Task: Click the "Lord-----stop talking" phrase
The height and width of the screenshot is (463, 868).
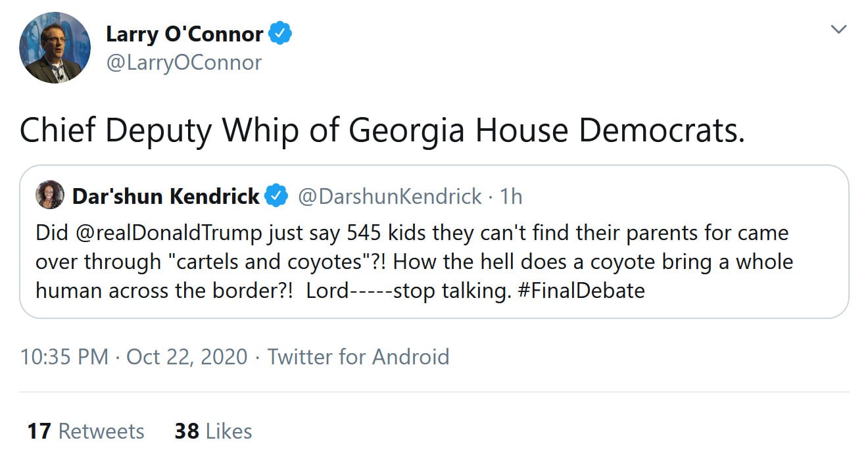Action: point(408,290)
